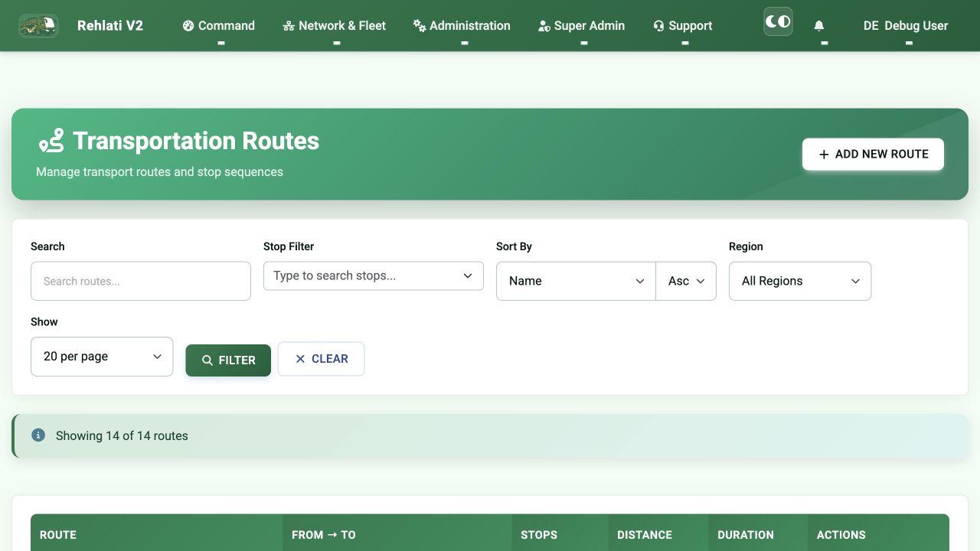Open the Debug User account menu
The width and height of the screenshot is (980, 551).
(x=906, y=25)
